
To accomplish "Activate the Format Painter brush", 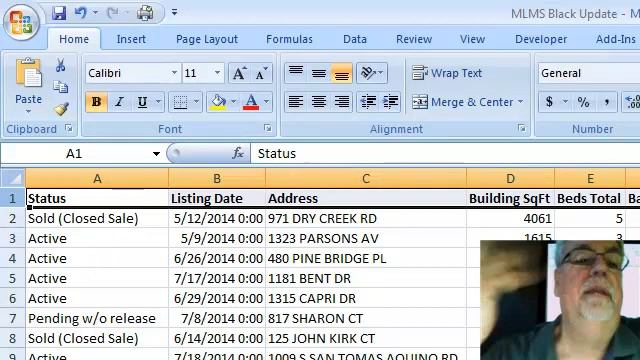I will tap(61, 109).
